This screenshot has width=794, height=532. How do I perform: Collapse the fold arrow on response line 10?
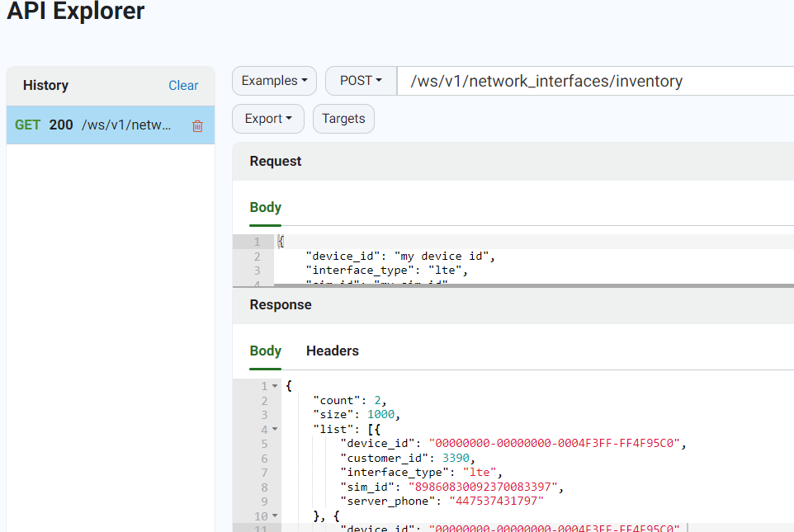(275, 516)
